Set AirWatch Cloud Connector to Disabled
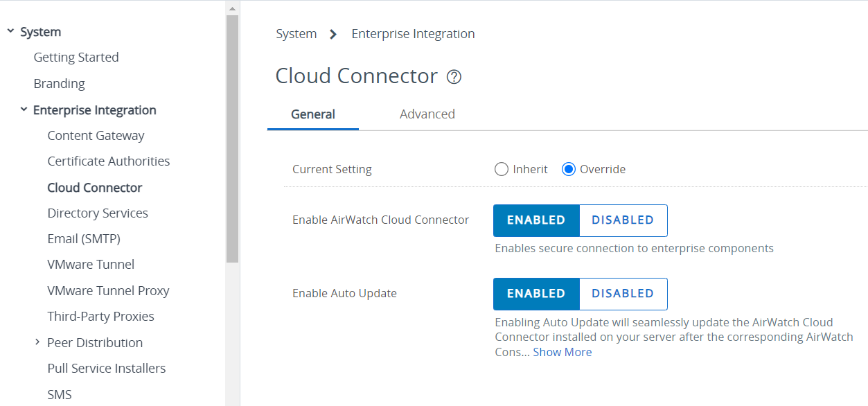The width and height of the screenshot is (868, 406). coord(623,220)
